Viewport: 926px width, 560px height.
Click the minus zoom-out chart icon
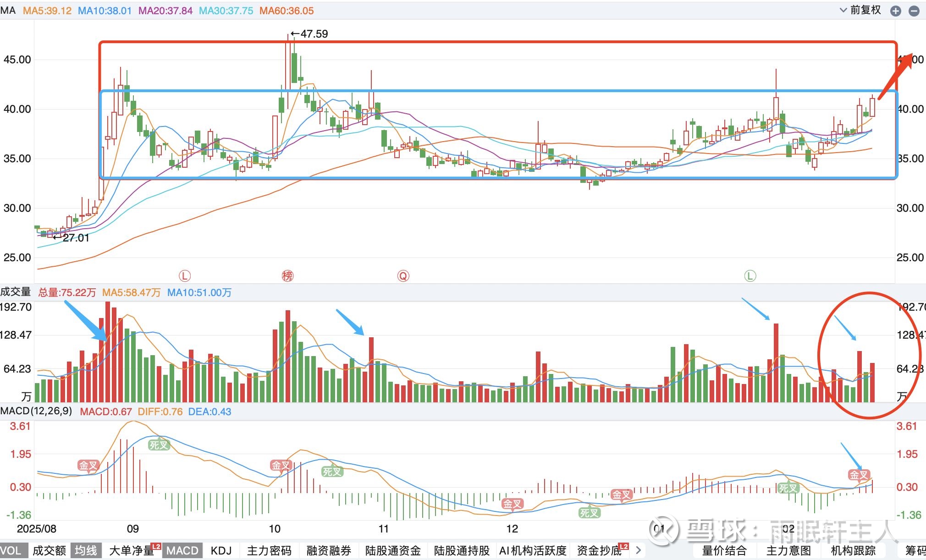(914, 11)
